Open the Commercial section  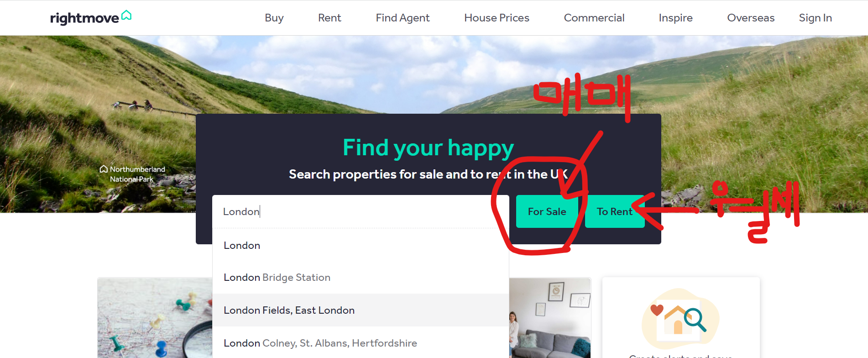coord(594,18)
